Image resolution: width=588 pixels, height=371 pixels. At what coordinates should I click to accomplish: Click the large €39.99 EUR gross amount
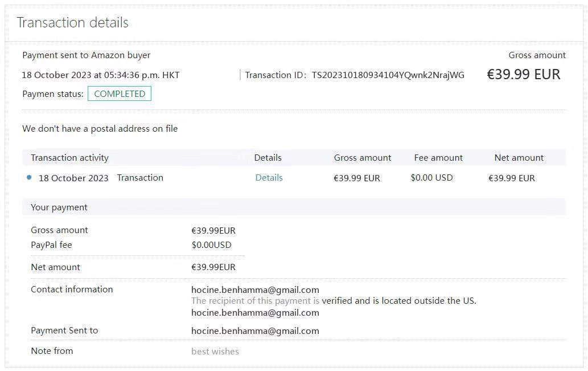tap(524, 74)
